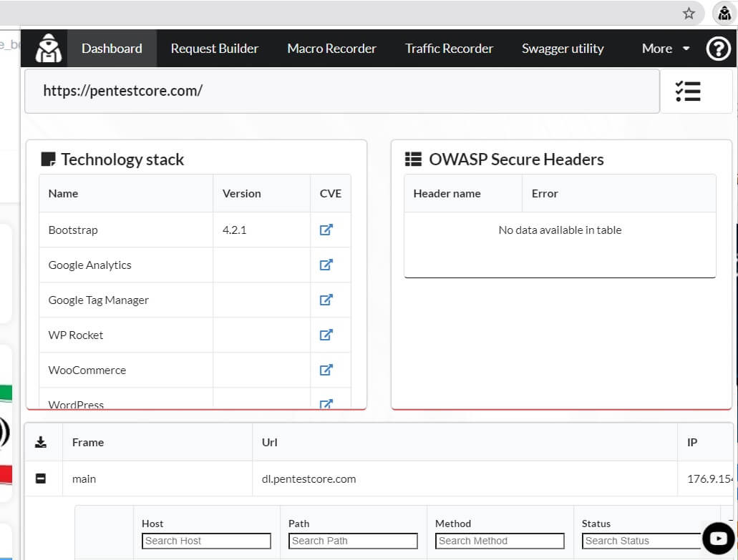Viewport: 738px width, 560px height.
Task: Open the Swagger utility tab
Action: click(x=563, y=49)
